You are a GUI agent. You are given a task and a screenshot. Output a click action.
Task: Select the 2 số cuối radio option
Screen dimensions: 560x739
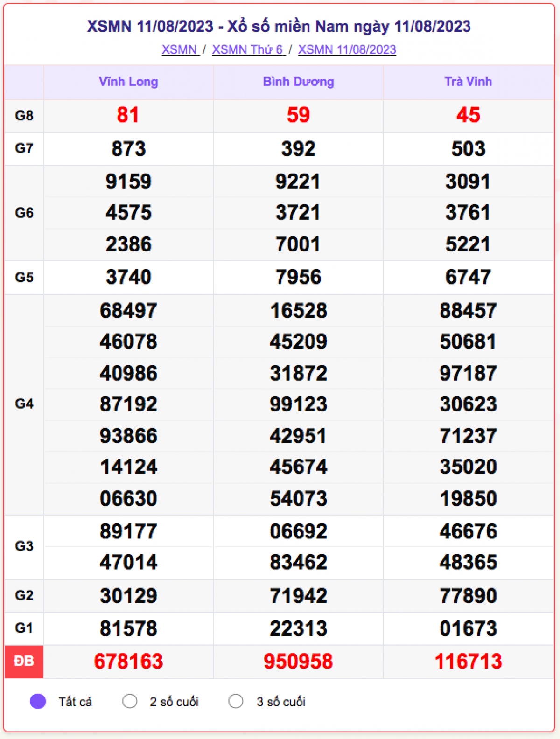click(x=130, y=701)
